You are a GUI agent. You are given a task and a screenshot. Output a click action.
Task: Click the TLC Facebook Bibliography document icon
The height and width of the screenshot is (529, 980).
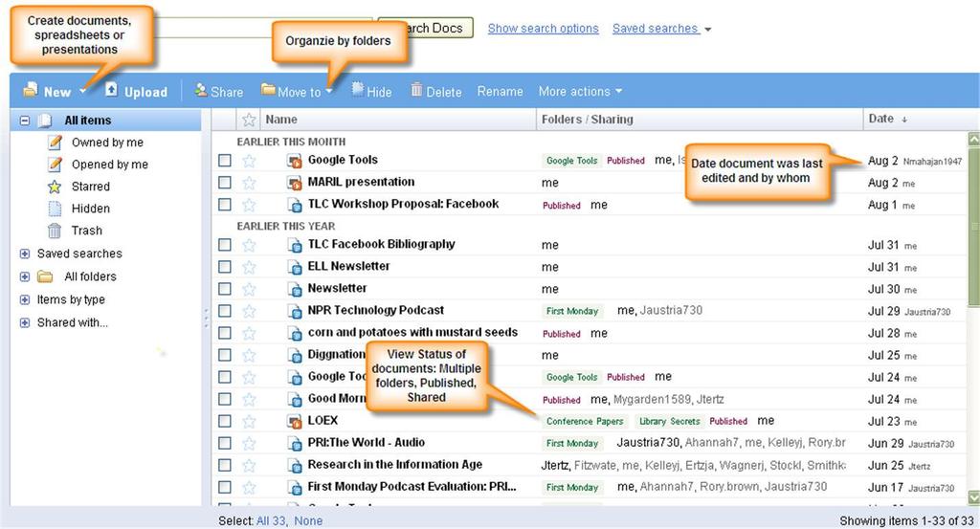[295, 246]
